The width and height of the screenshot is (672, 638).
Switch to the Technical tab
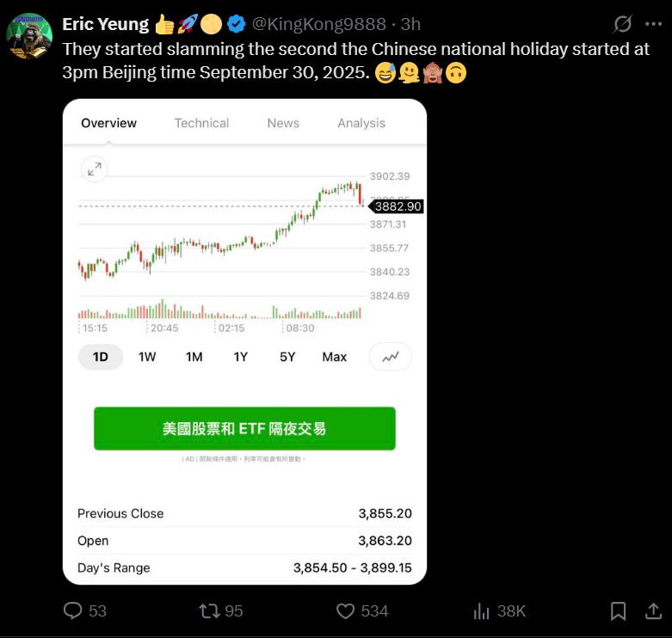201,123
